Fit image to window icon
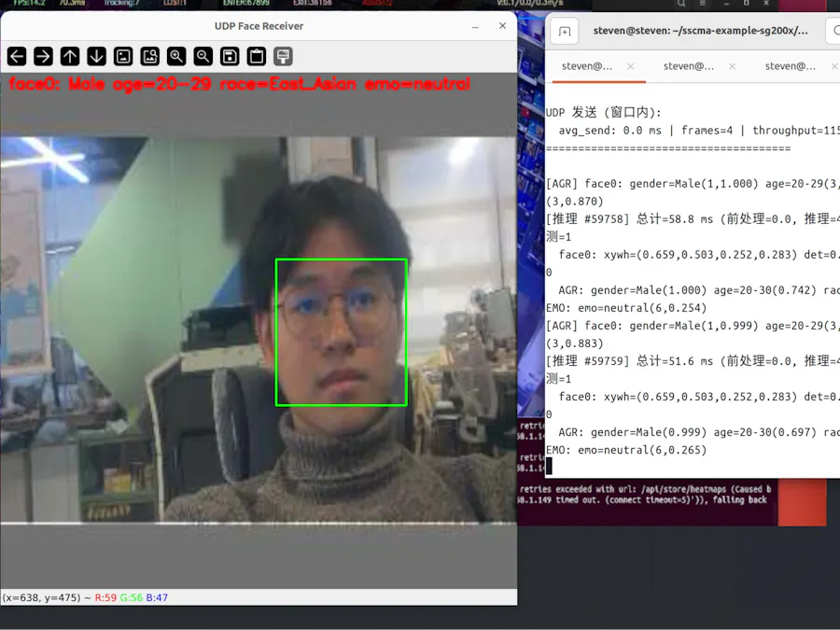Image resolution: width=840 pixels, height=630 pixels. click(150, 56)
